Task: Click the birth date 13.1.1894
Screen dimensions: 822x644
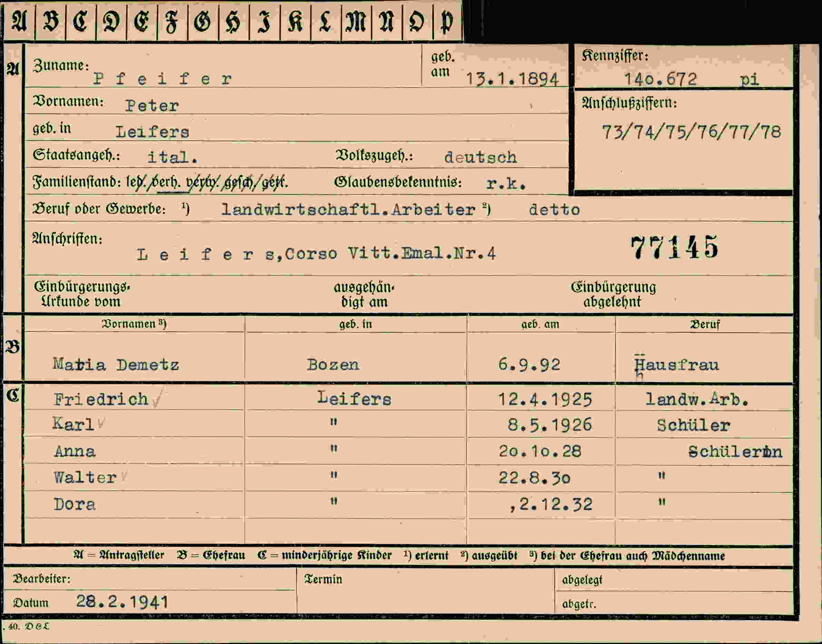Action: [512, 79]
